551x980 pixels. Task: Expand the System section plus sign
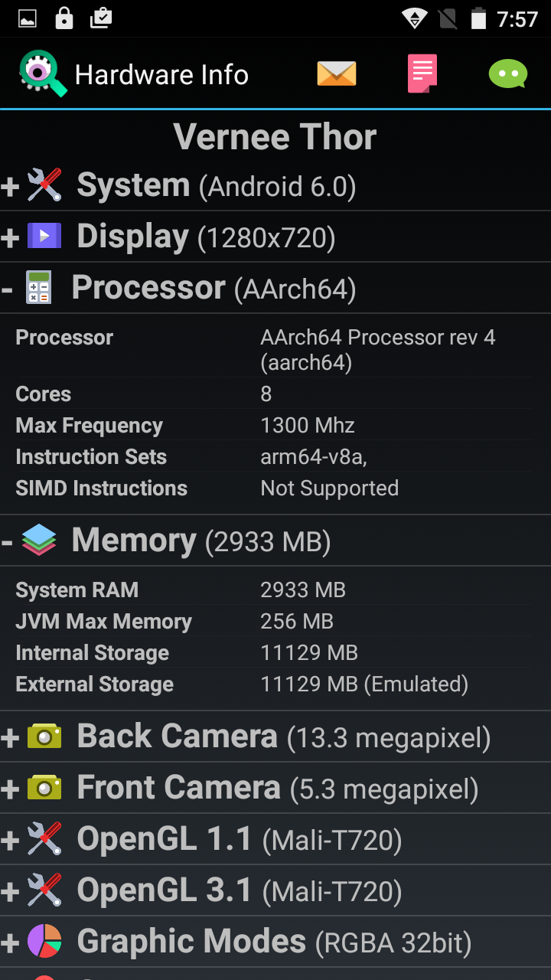[x=10, y=187]
